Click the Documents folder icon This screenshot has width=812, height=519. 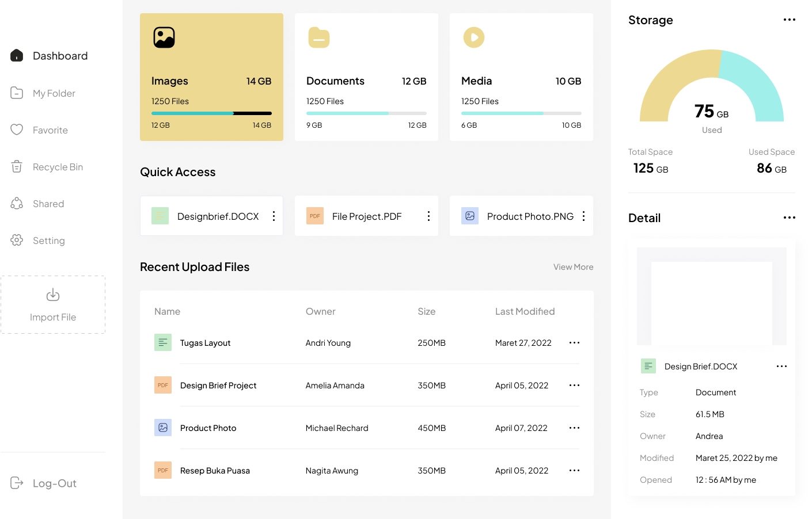point(318,37)
